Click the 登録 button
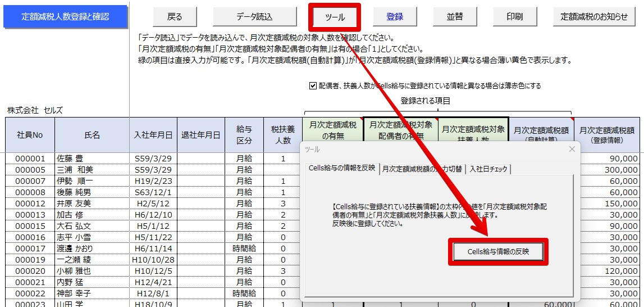Viewport: 644px width, 307px height. tap(395, 17)
